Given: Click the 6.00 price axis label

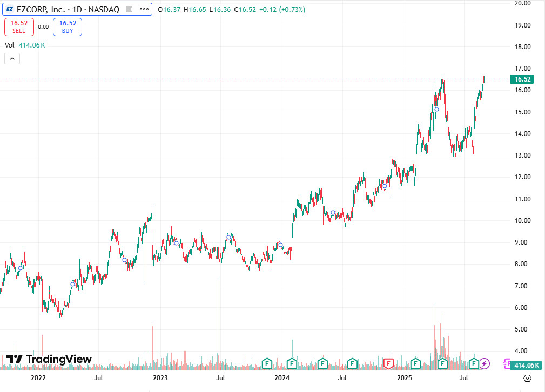Looking at the screenshot, I should (x=521, y=308).
